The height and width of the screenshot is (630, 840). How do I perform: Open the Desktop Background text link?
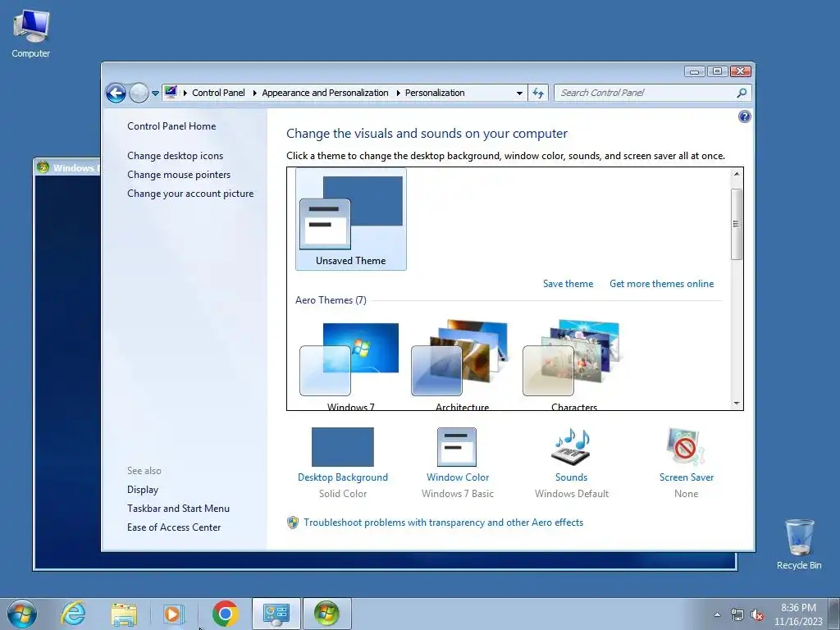pos(343,477)
